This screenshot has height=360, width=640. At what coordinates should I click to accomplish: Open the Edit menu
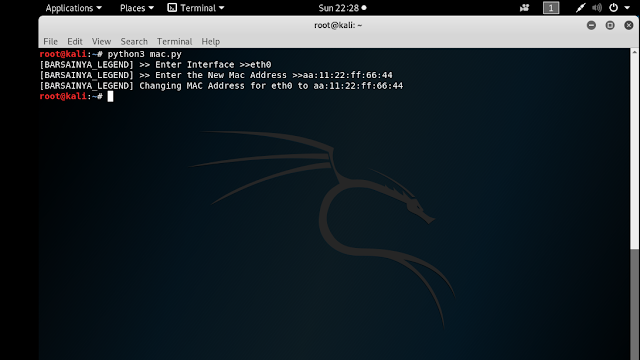click(75, 41)
